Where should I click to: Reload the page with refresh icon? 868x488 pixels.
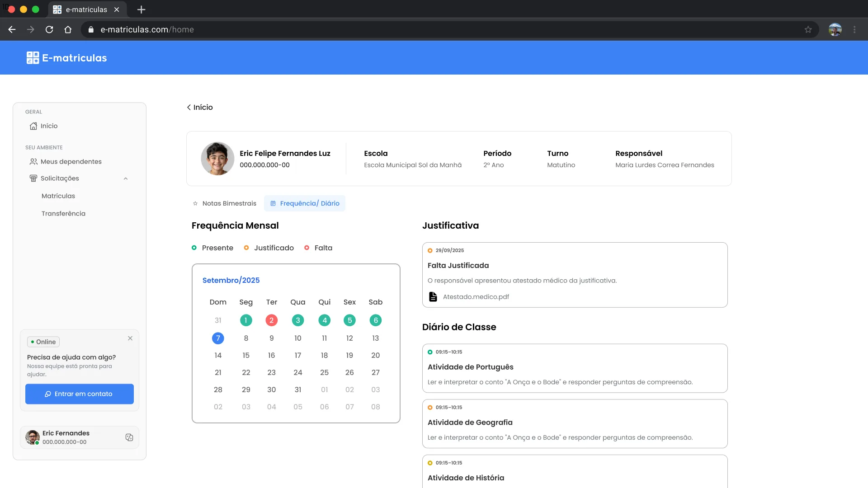click(49, 29)
